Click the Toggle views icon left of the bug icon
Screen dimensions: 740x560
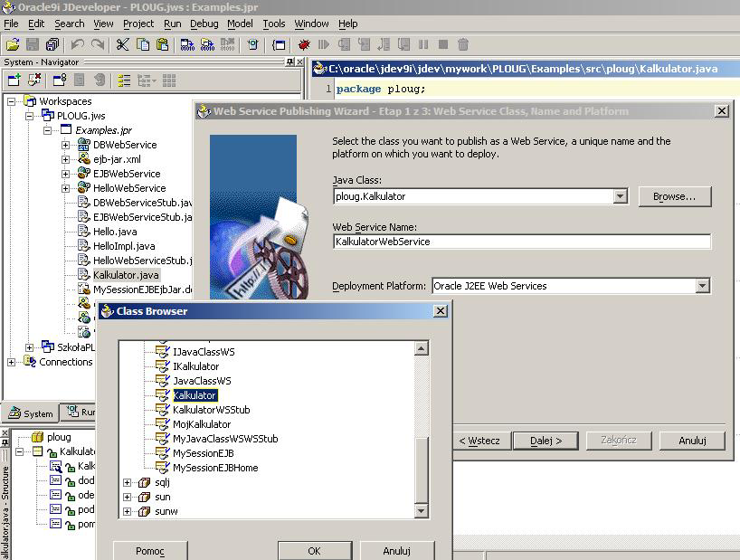(x=279, y=44)
